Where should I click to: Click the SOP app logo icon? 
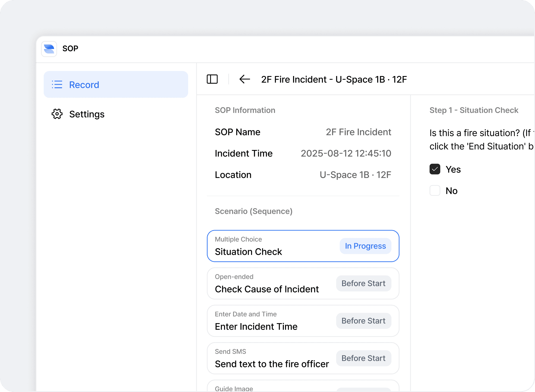pyautogui.click(x=49, y=49)
